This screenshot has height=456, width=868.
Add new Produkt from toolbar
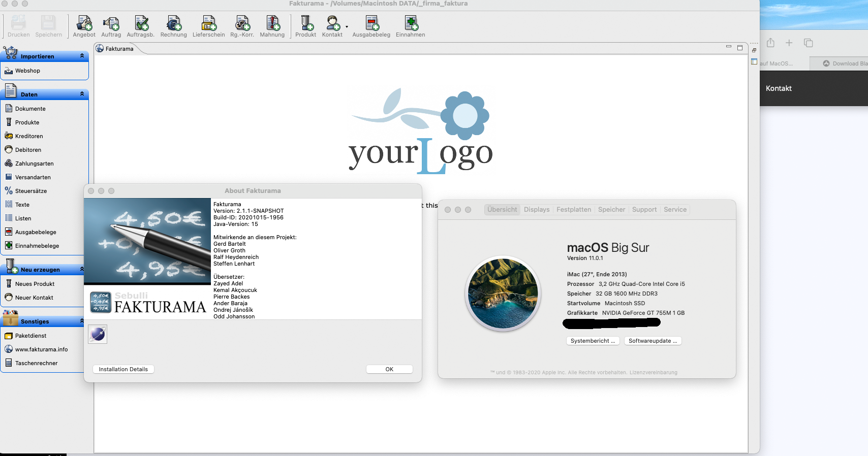coord(305,26)
